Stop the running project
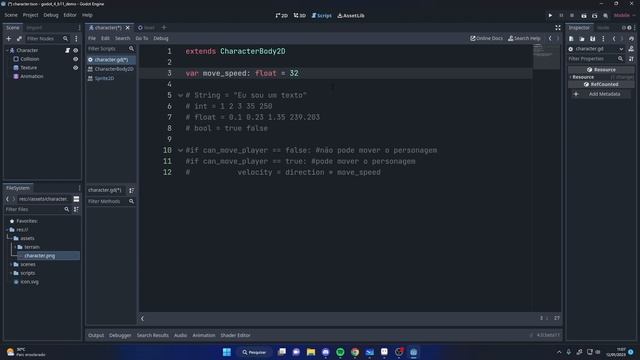The image size is (640, 360). point(572,16)
